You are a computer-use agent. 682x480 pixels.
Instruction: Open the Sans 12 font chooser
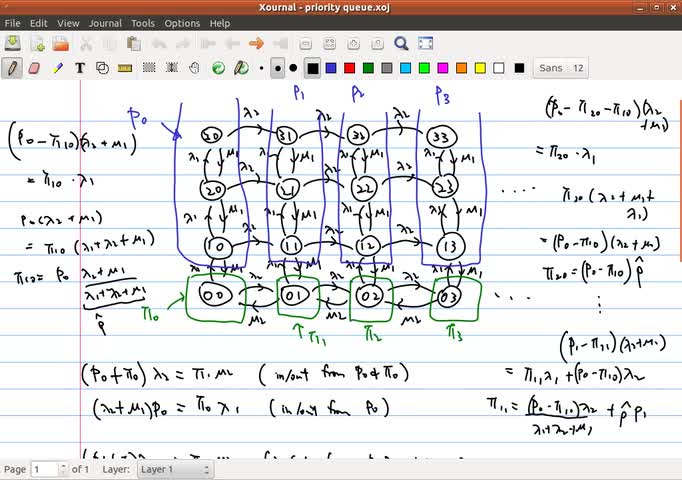(561, 68)
